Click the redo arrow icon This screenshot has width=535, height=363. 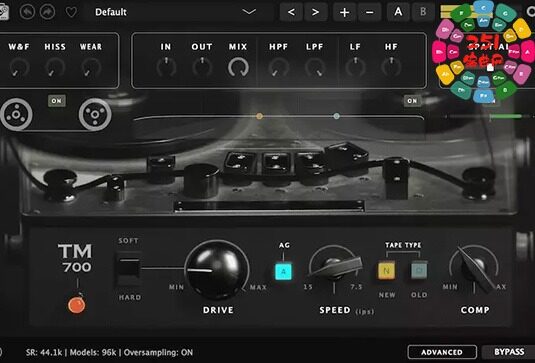click(47, 12)
